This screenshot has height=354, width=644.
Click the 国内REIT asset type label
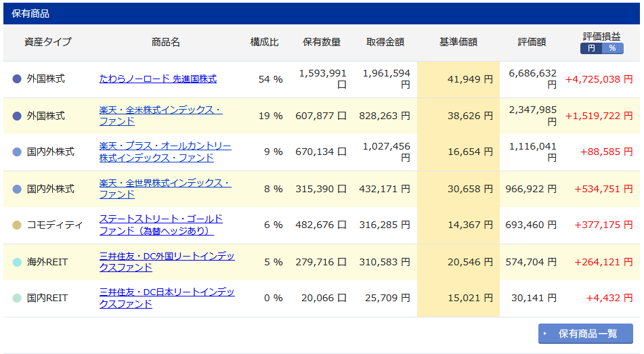47,298
